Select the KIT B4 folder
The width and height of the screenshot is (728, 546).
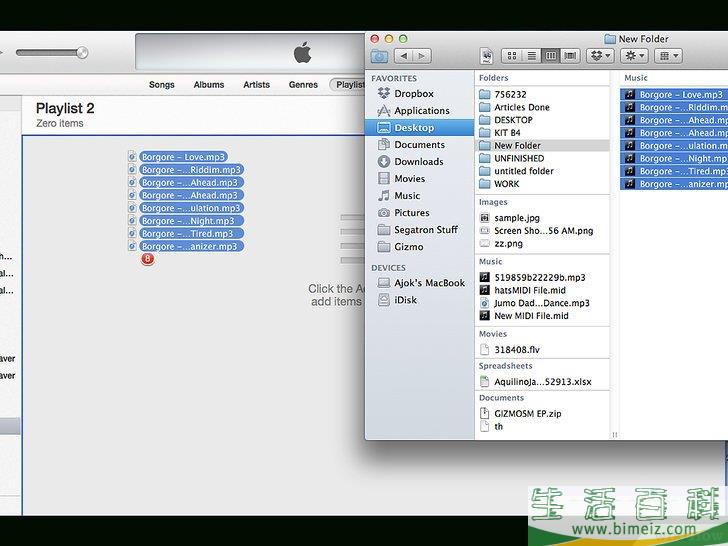[x=542, y=133]
